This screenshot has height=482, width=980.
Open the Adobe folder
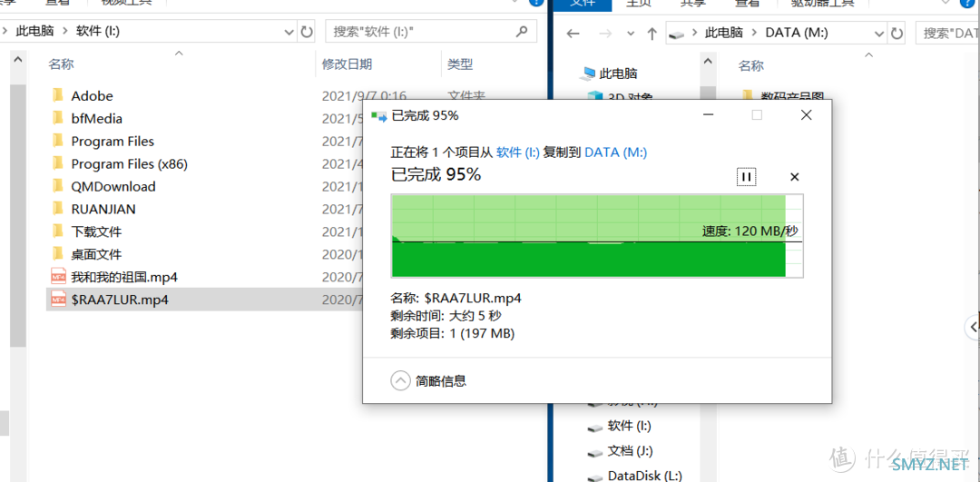point(92,95)
